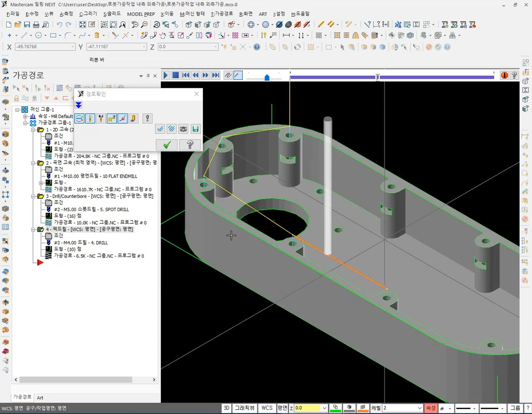Play the backplot simulation
532x414 pixels.
166,75
